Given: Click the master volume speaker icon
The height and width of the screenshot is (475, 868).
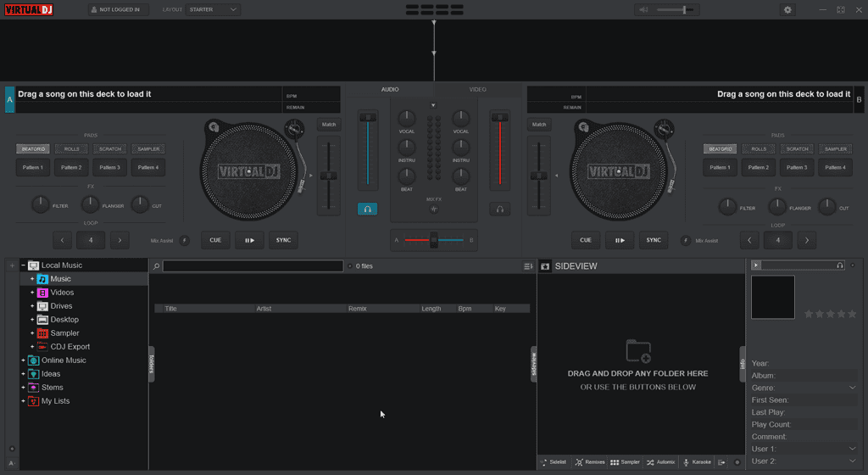Looking at the screenshot, I should (643, 9).
